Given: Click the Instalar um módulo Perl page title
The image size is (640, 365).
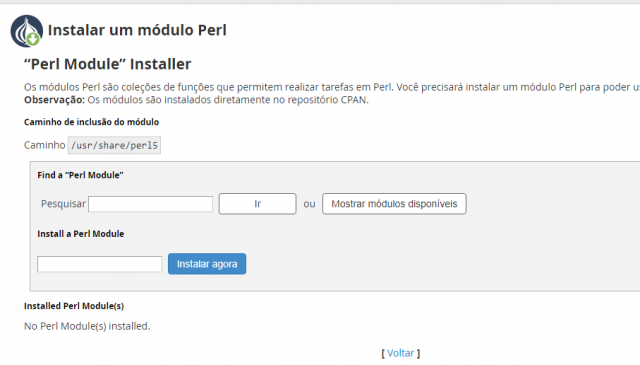Looking at the screenshot, I should 137,30.
